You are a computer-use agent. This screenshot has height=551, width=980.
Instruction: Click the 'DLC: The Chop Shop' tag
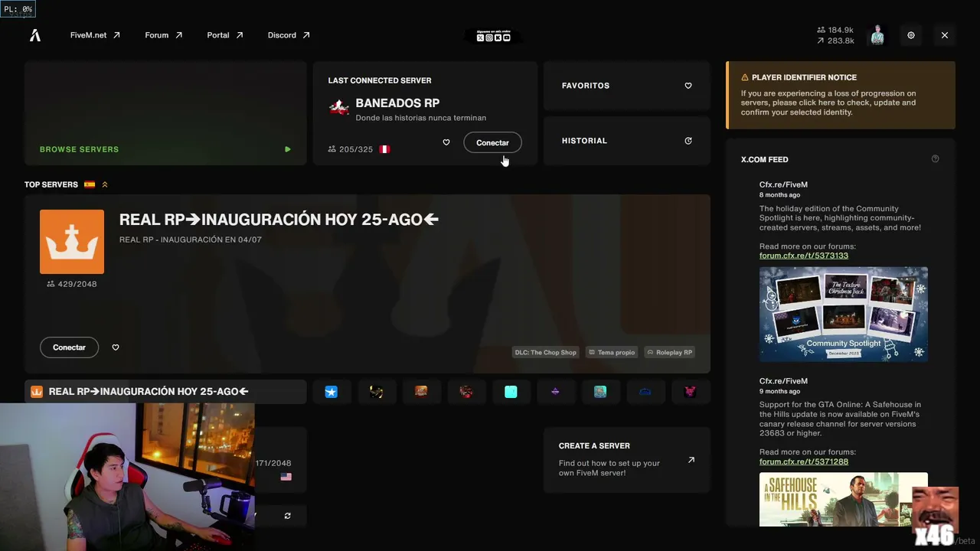tap(545, 352)
